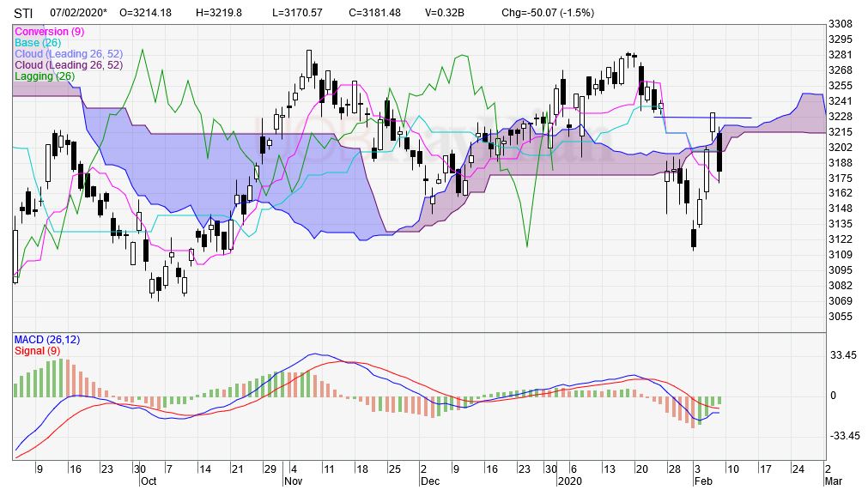Click the Mar label at the axis end
The image size is (868, 496).
click(x=833, y=481)
